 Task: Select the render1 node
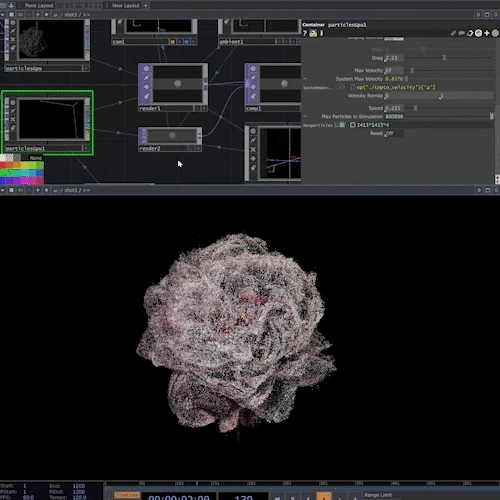173,87
